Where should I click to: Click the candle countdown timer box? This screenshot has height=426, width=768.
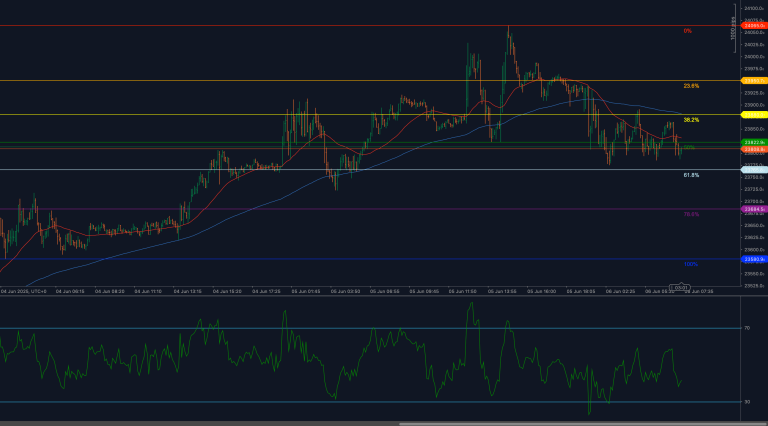(x=679, y=287)
